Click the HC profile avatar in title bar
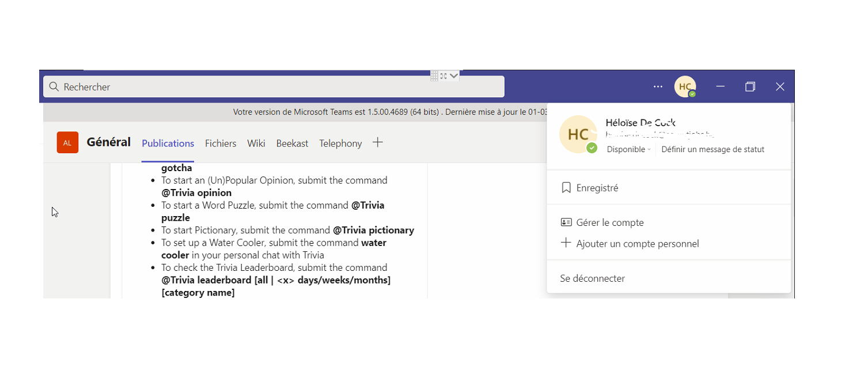 click(685, 87)
